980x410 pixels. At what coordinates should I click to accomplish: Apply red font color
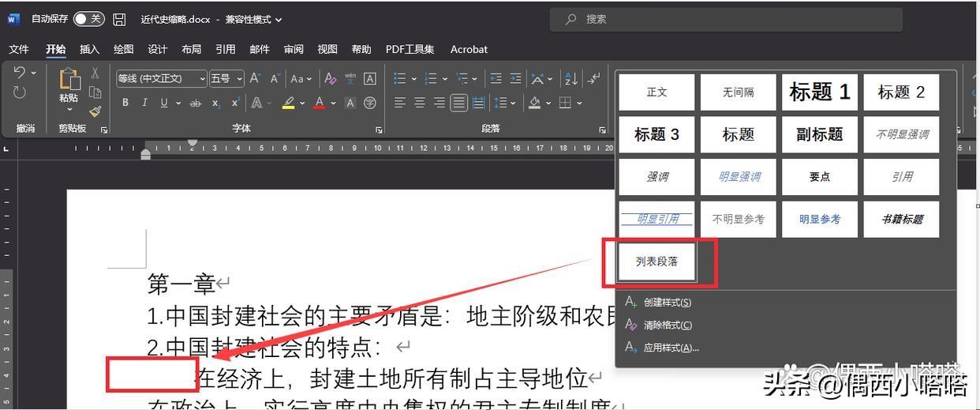click(320, 103)
